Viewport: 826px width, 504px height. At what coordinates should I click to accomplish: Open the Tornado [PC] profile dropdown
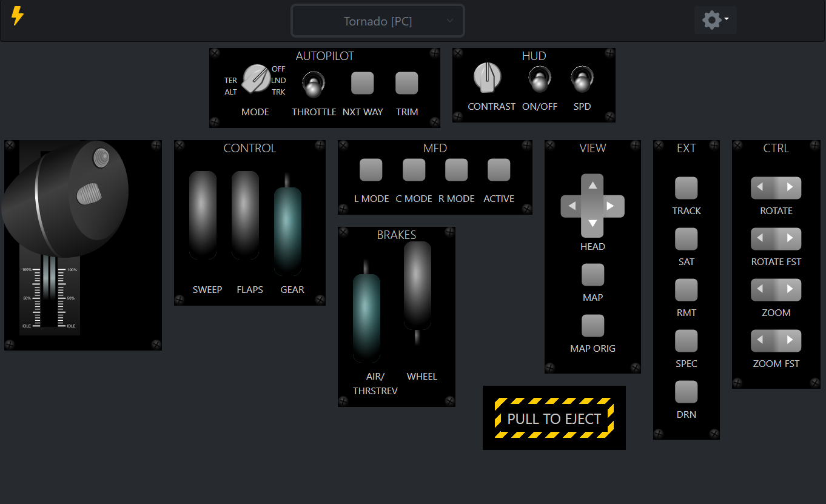pos(378,21)
